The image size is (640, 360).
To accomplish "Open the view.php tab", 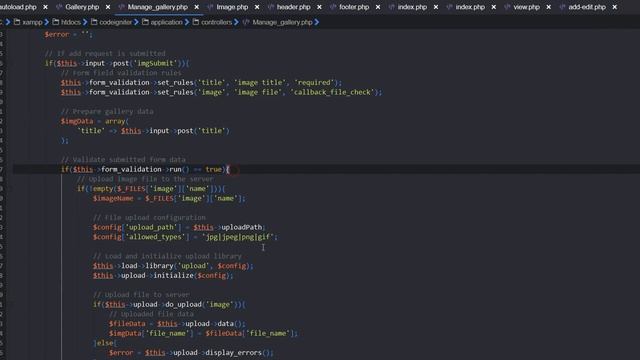I will pyautogui.click(x=526, y=7).
